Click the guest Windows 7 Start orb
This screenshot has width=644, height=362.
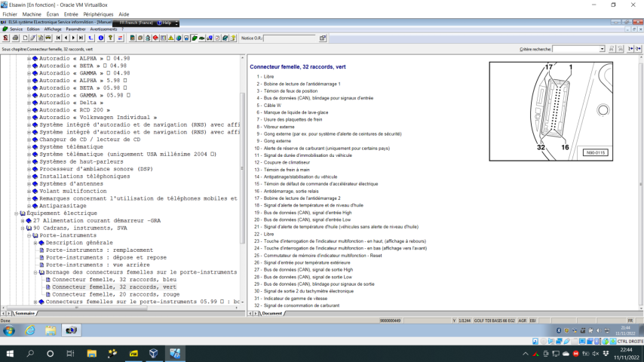[x=9, y=330]
